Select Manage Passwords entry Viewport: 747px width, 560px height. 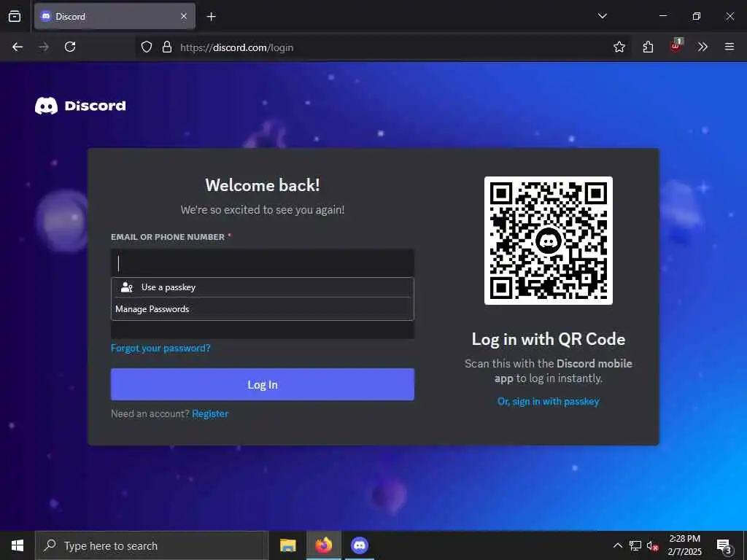[263, 309]
